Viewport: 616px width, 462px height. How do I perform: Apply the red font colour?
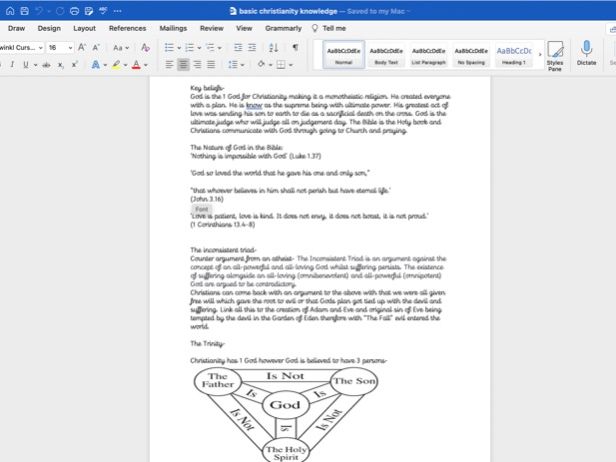click(136, 65)
